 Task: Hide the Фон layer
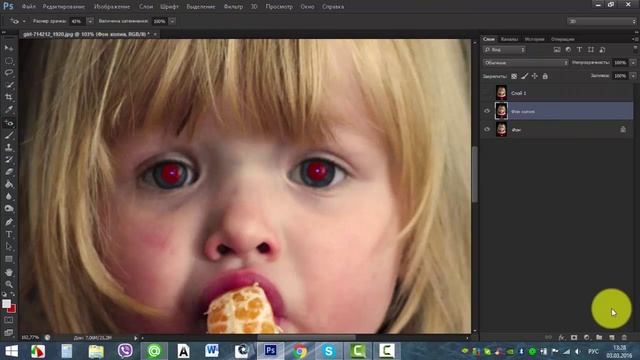pos(487,129)
